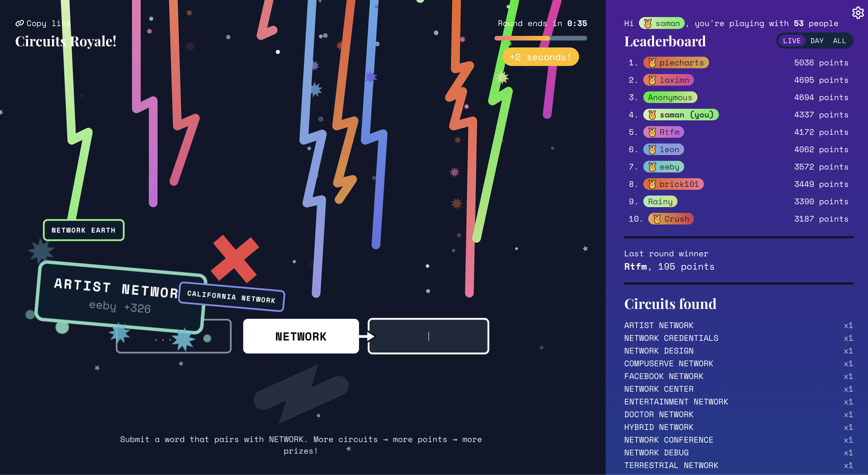Click the Copy link chain icon
Screen dimensions: 868x475
coord(20,23)
